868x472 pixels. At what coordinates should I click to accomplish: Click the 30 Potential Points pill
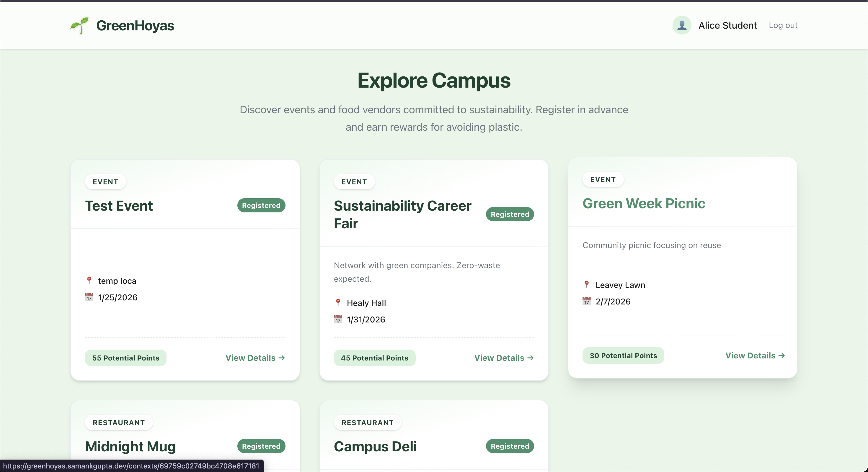click(623, 355)
